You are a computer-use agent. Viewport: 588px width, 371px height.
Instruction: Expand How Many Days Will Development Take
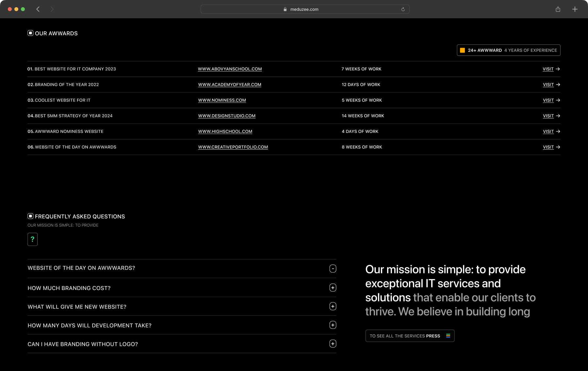coord(333,325)
